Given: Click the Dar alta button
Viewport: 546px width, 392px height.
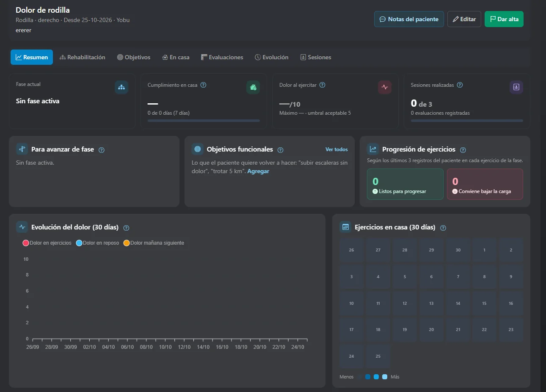Looking at the screenshot, I should click(x=504, y=19).
